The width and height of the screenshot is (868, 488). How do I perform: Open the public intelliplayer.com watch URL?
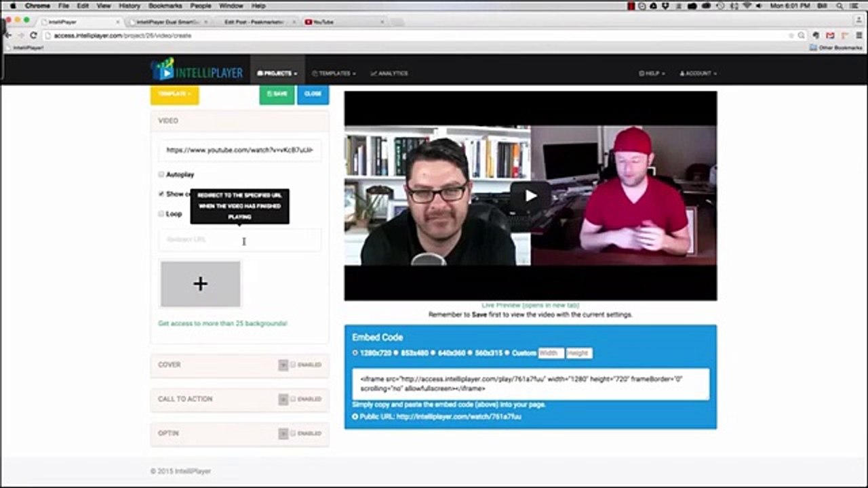[x=458, y=417]
